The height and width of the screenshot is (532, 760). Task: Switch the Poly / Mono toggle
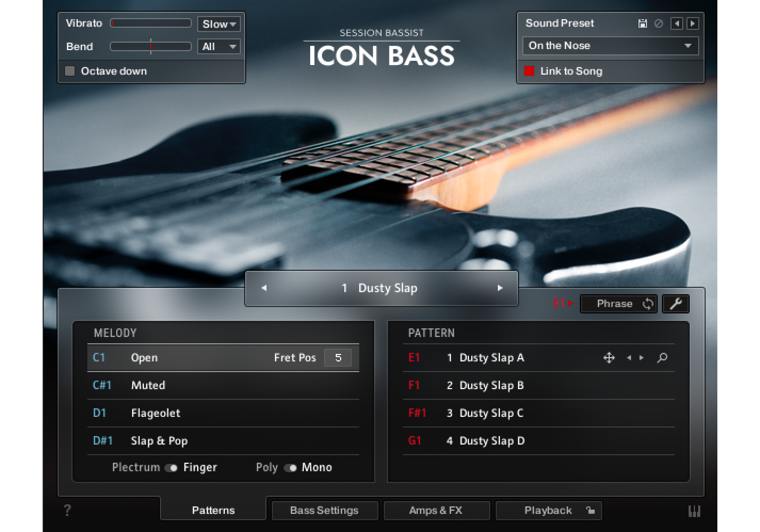pos(290,468)
